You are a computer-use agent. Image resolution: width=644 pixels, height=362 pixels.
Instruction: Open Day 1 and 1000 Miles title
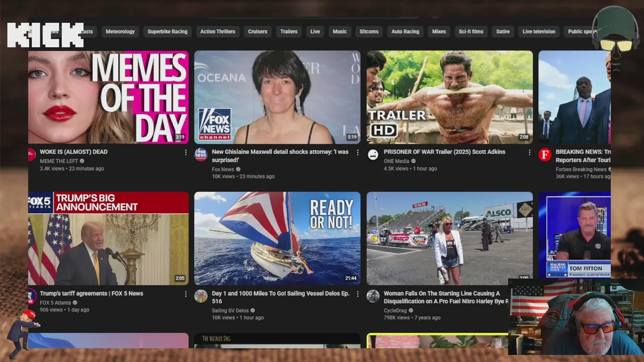(x=281, y=297)
